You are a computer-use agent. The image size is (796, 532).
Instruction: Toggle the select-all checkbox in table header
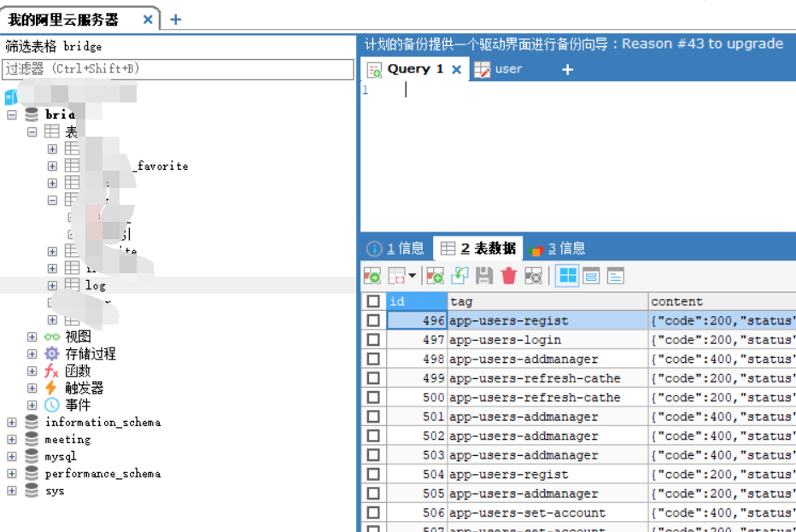(373, 301)
